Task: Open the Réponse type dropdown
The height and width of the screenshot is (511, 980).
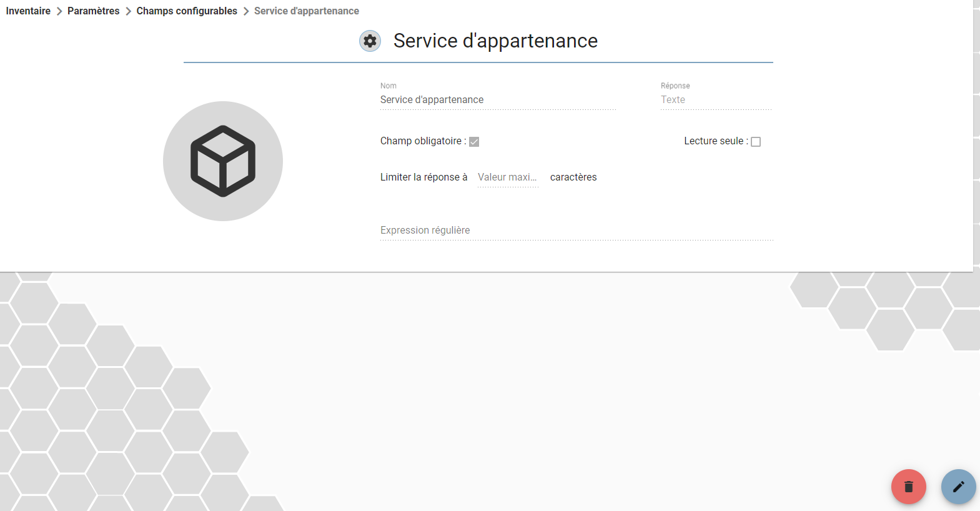Action: coord(716,100)
